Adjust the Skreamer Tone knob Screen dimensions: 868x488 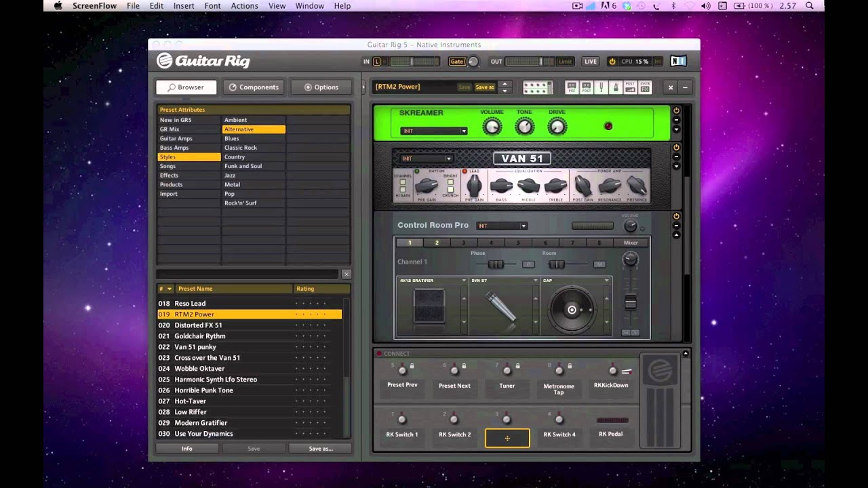pos(524,126)
